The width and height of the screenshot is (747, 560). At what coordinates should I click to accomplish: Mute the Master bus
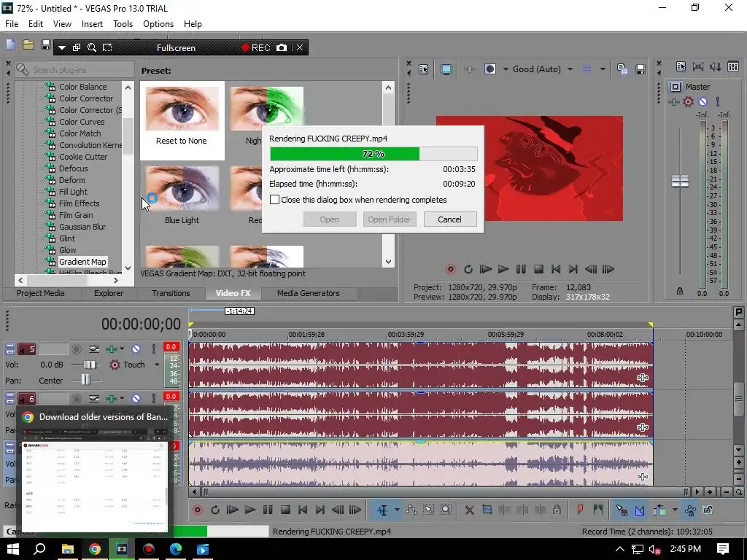pos(703,101)
